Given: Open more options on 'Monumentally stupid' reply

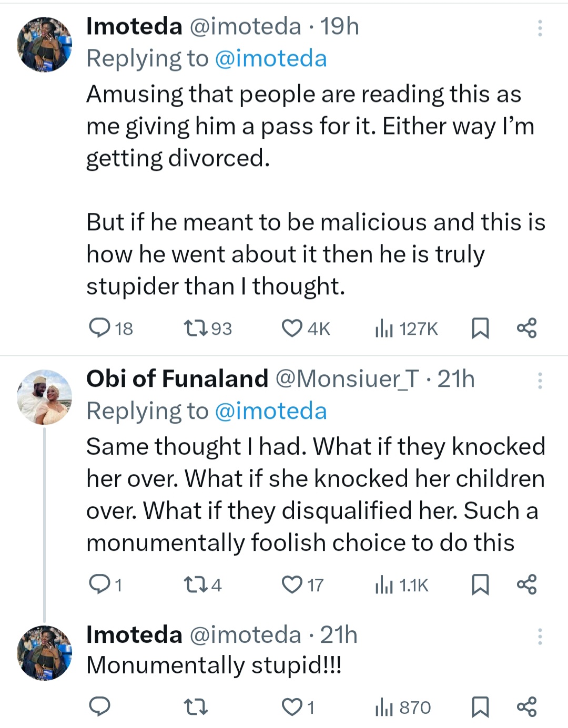Looking at the screenshot, I should [x=540, y=637].
